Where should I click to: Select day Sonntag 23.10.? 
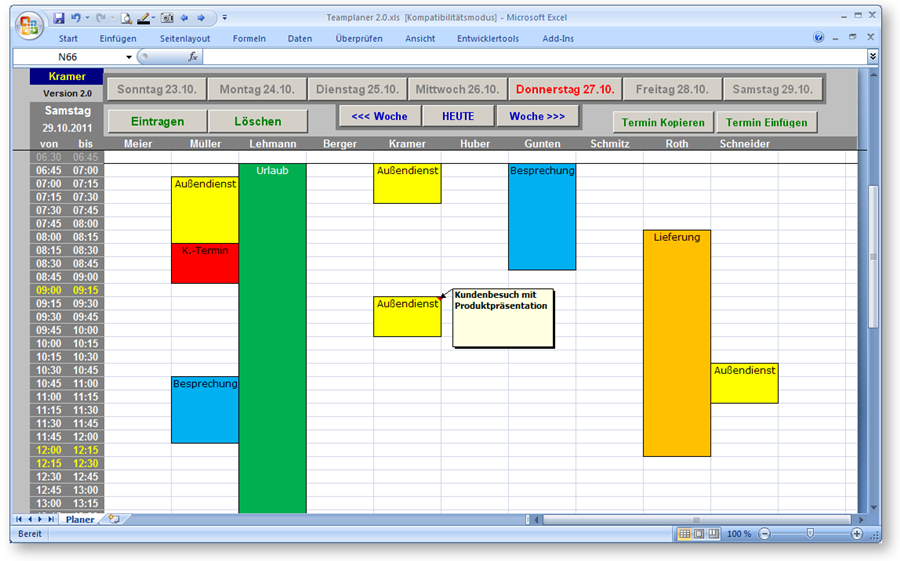tap(157, 90)
